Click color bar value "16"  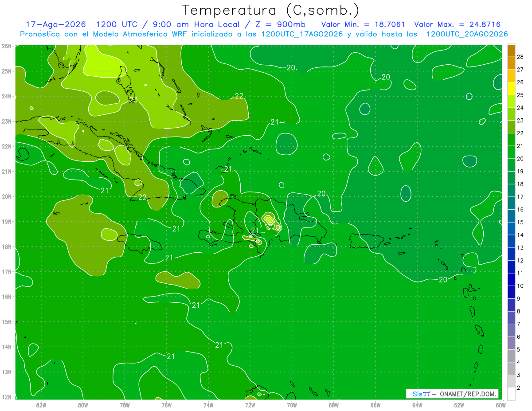tap(520, 209)
